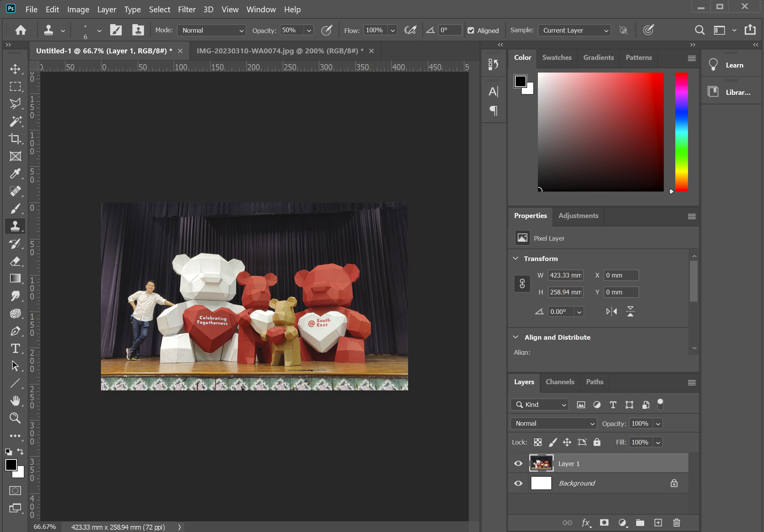Select the Frame tool
Viewport: 764px width, 532px height.
[15, 156]
